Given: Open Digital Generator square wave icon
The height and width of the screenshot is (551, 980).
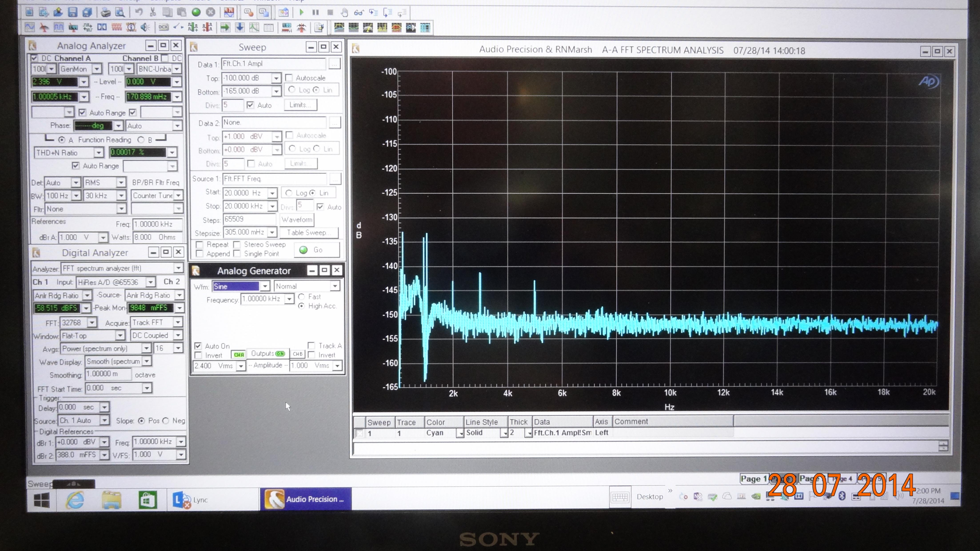Looking at the screenshot, I should [59, 27].
